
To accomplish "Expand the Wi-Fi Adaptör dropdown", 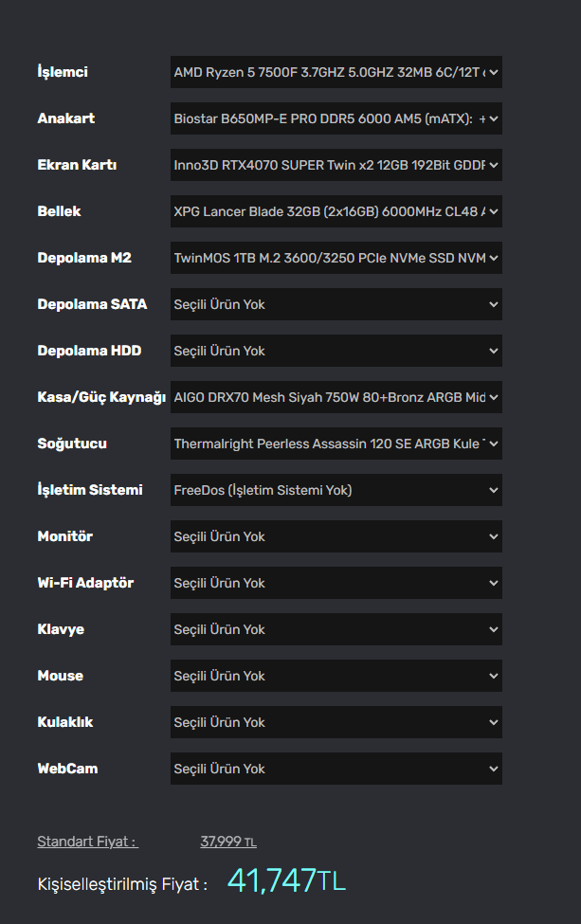I will pos(336,583).
